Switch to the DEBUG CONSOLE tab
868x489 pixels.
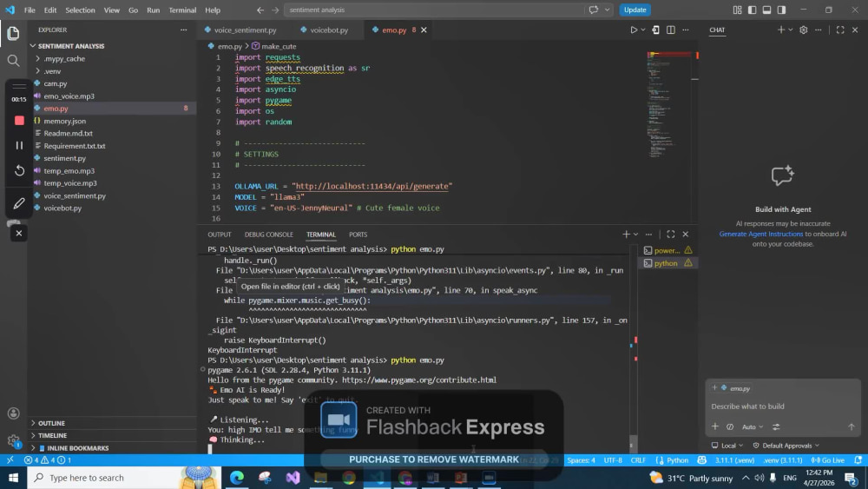[x=268, y=235]
